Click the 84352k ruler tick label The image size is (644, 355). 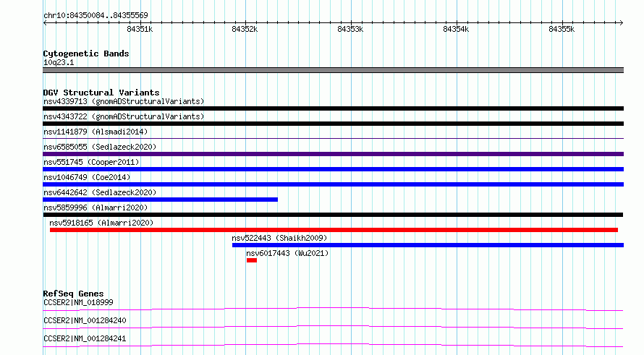245,29
